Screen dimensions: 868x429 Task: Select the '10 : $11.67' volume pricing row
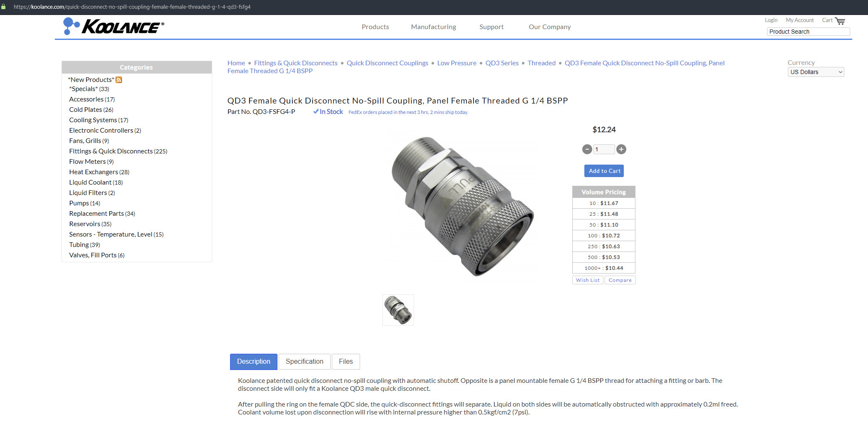(x=604, y=203)
